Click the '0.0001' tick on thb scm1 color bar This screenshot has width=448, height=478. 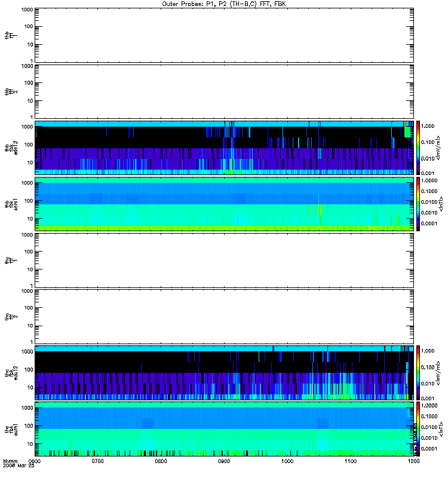click(x=429, y=223)
